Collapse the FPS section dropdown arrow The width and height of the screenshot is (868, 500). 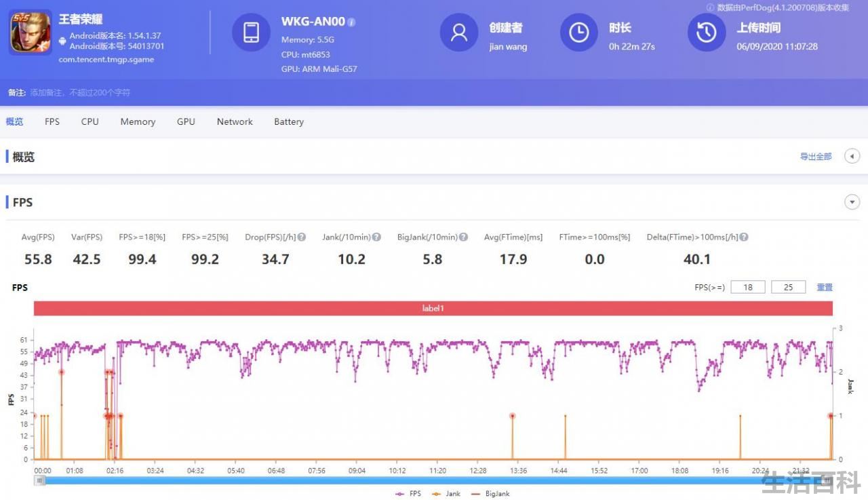point(852,202)
